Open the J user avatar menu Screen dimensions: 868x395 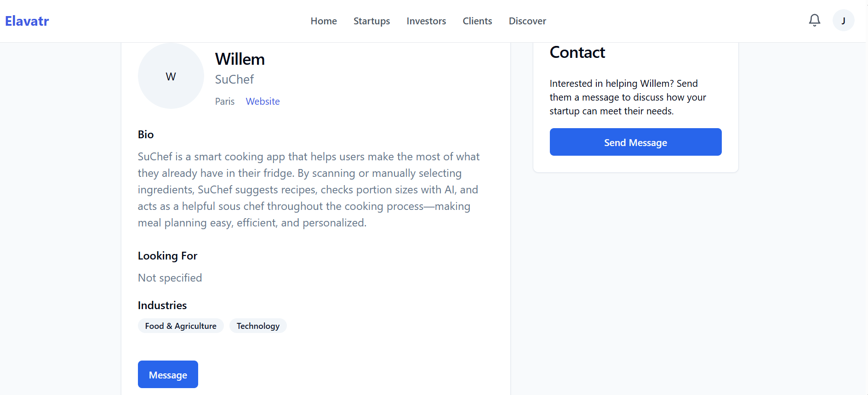[843, 21]
